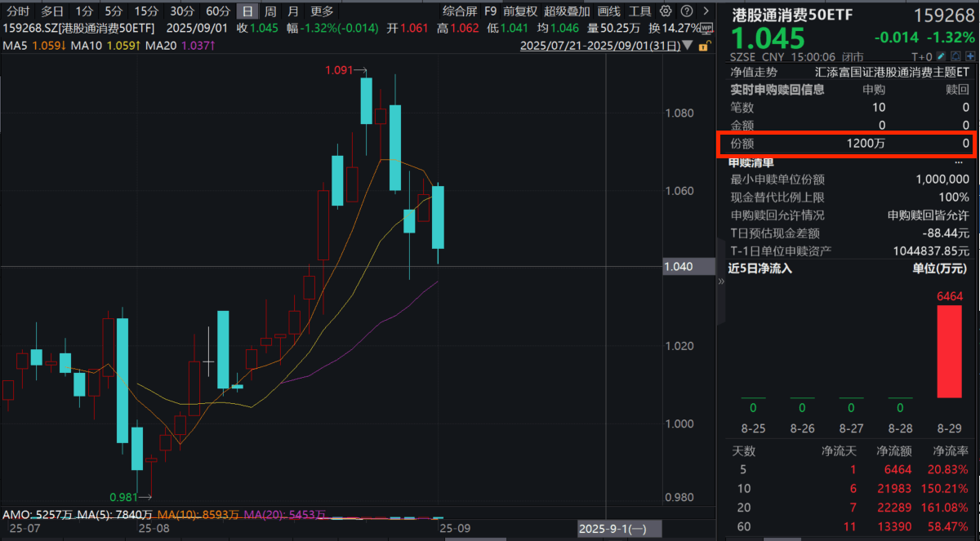Add the ETF to watchlist with plus icon

click(x=969, y=57)
